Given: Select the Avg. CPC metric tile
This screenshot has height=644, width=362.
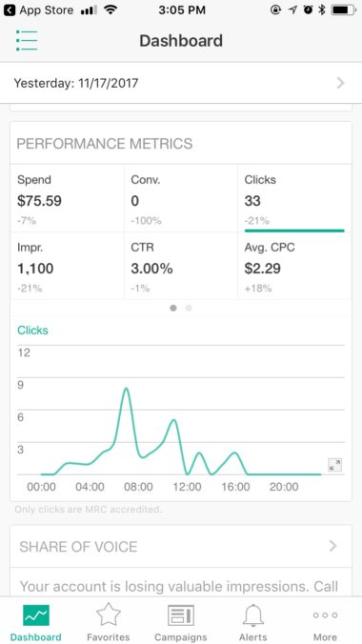Looking at the screenshot, I should click(x=294, y=266).
